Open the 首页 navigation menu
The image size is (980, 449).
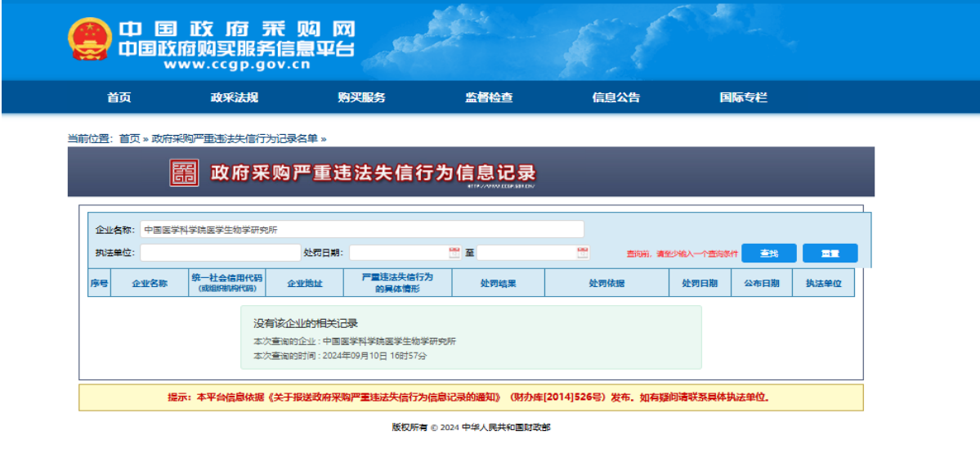point(119,97)
